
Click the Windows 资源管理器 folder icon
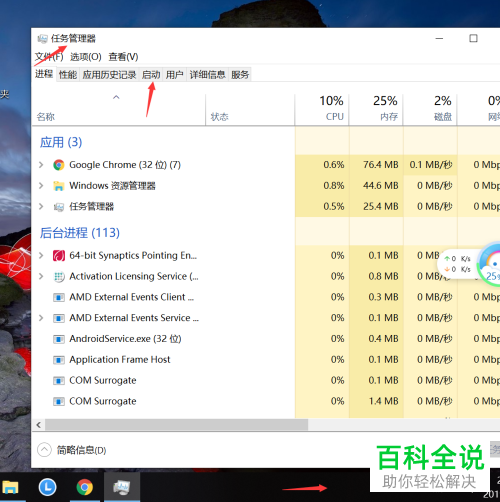point(59,186)
